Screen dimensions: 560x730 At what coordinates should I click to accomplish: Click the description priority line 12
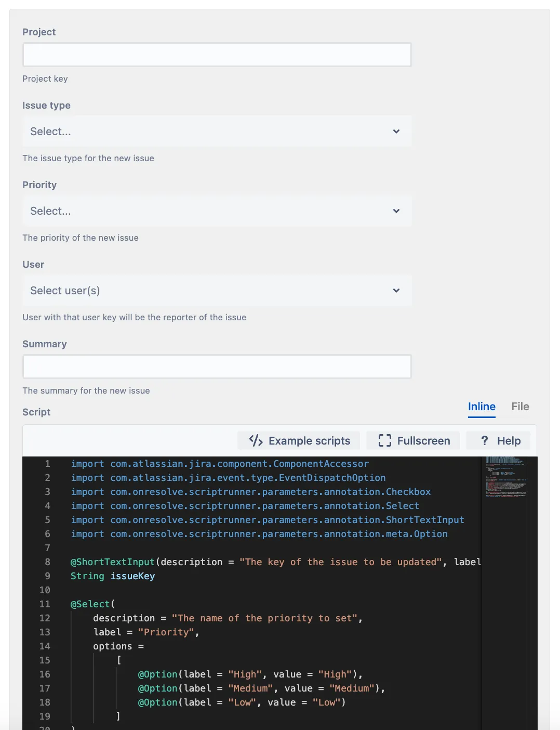(228, 618)
